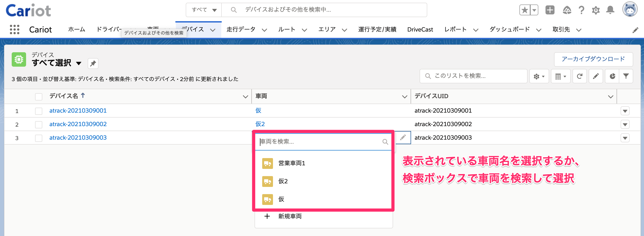Open the 走行データ tab
This screenshot has width=644, height=236.
(241, 29)
